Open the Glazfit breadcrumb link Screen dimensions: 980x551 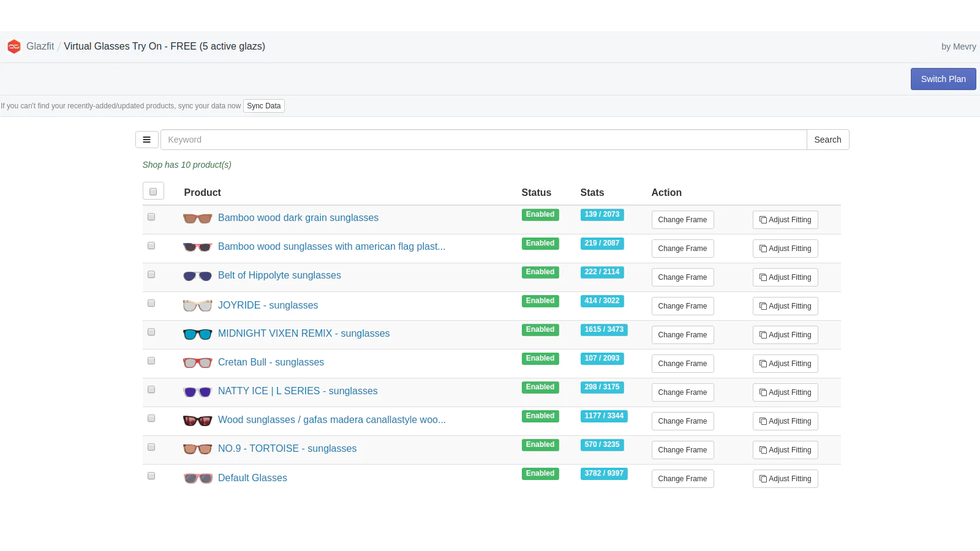40,47
